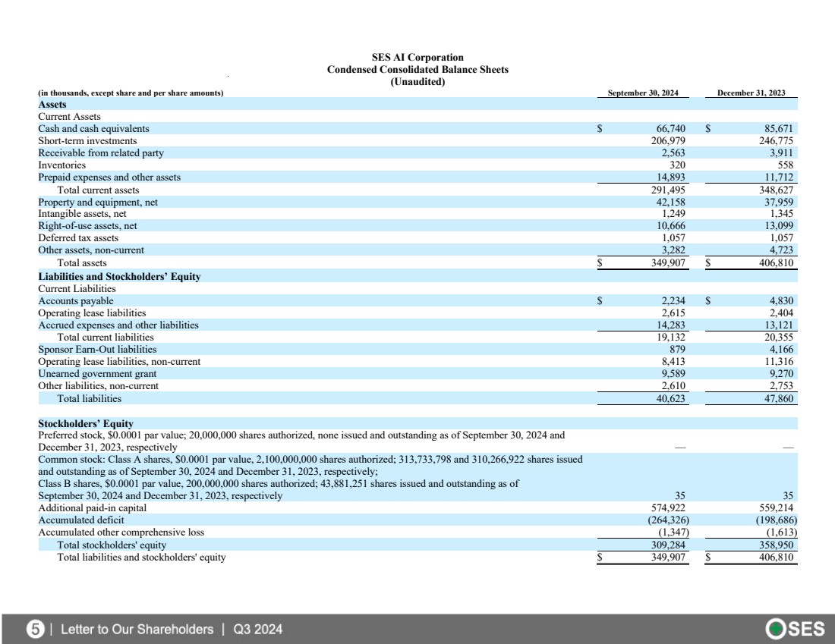Click the 'Cash and cash equivalents' row label
The height and width of the screenshot is (644, 835).
(93, 129)
